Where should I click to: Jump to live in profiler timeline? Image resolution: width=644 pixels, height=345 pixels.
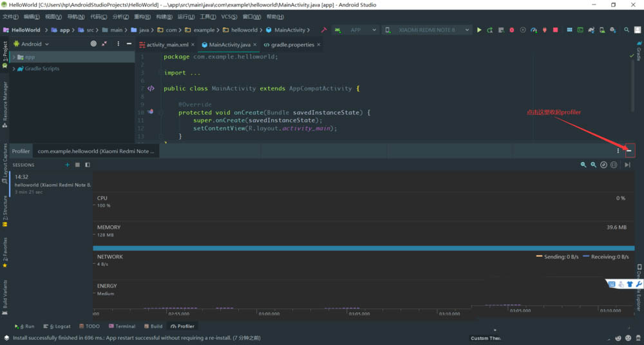coord(627,165)
